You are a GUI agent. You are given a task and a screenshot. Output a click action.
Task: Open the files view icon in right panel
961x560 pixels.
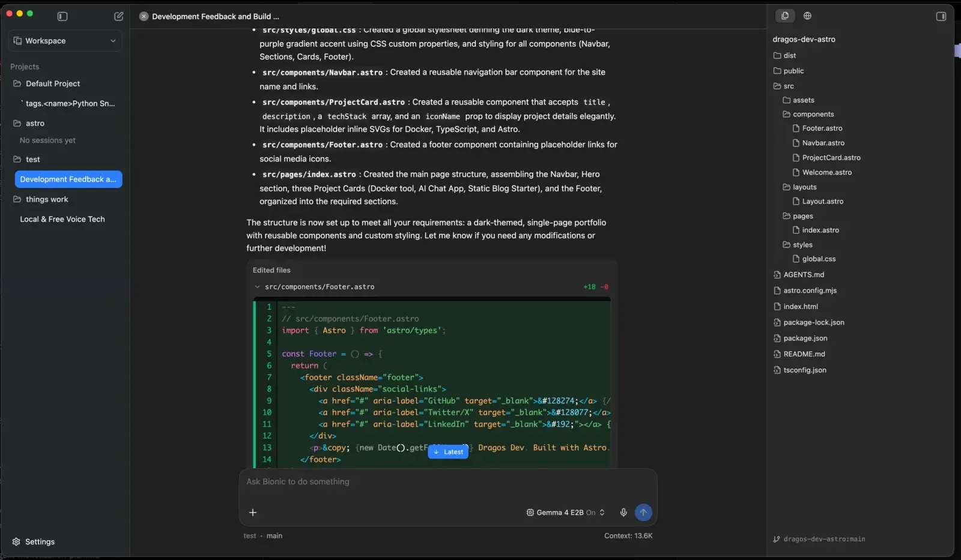(785, 16)
